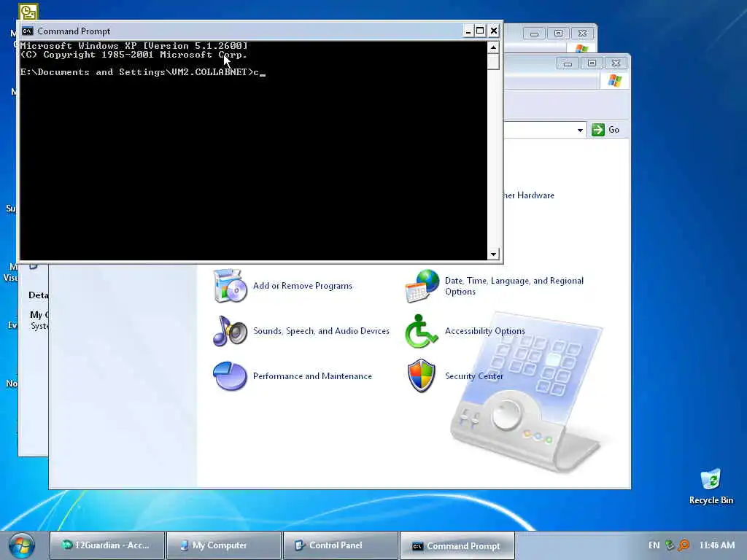Click the Add or Remove Programs link
Screen dimensions: 747x560
coord(303,286)
